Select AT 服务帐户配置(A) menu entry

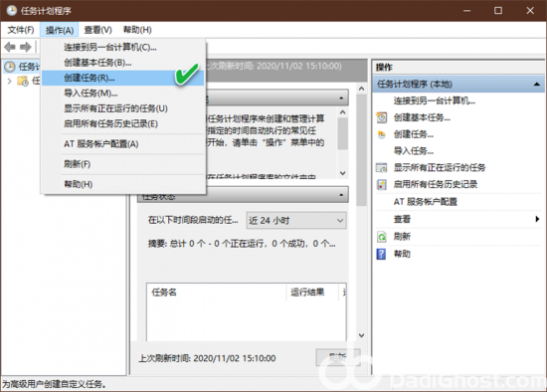pos(122,144)
